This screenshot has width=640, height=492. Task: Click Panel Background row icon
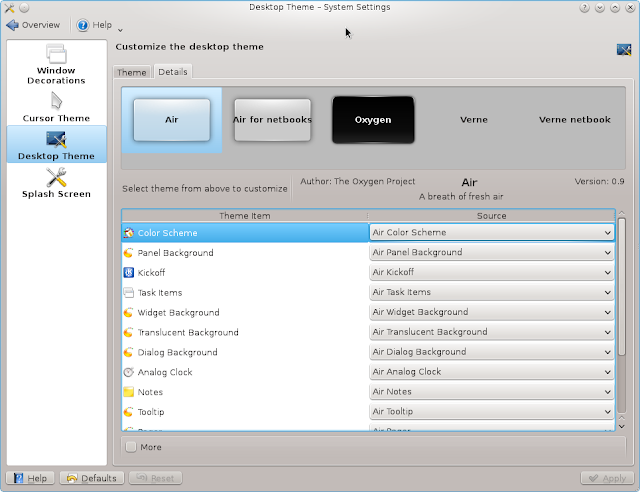point(129,253)
